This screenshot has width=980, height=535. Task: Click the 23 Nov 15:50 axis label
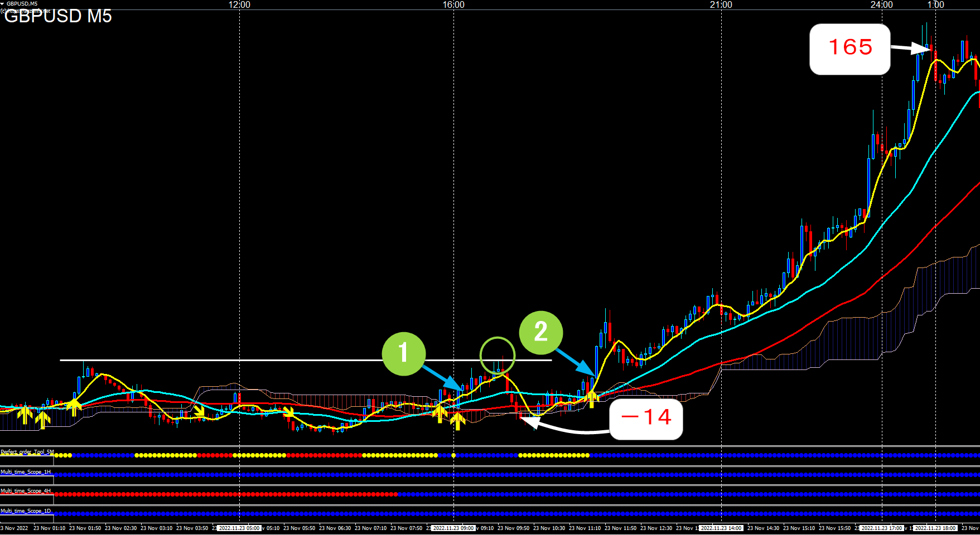click(834, 528)
